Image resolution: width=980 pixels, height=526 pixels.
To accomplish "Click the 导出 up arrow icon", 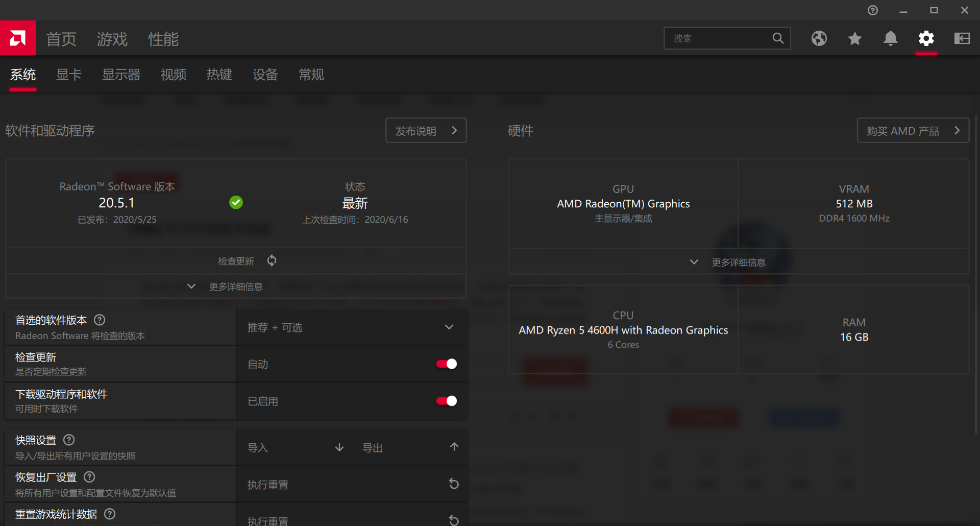I will click(x=454, y=447).
